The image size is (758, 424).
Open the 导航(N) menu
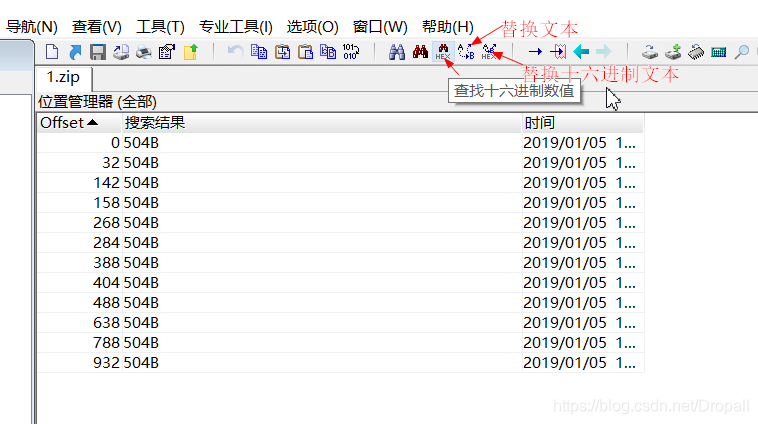coord(32,27)
